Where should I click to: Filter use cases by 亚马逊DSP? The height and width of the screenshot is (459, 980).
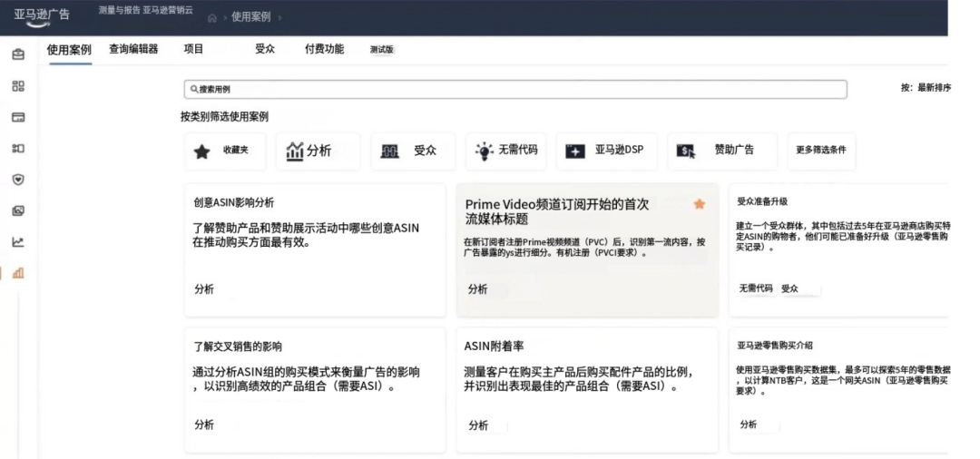pos(607,151)
